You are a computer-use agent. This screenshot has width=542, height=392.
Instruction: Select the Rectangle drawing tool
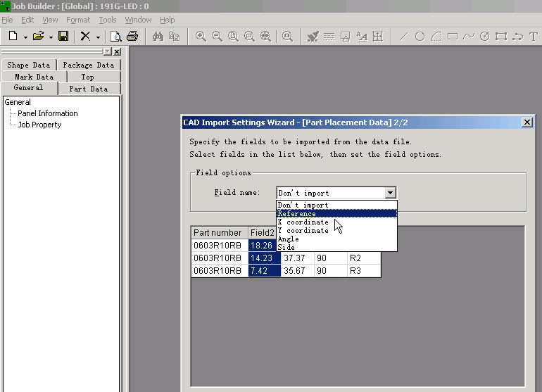click(x=453, y=37)
